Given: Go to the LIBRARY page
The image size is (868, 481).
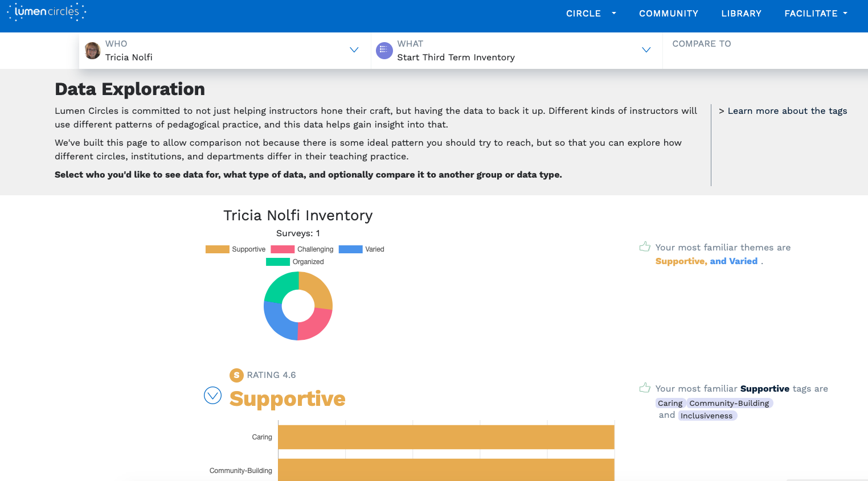Looking at the screenshot, I should click(741, 14).
